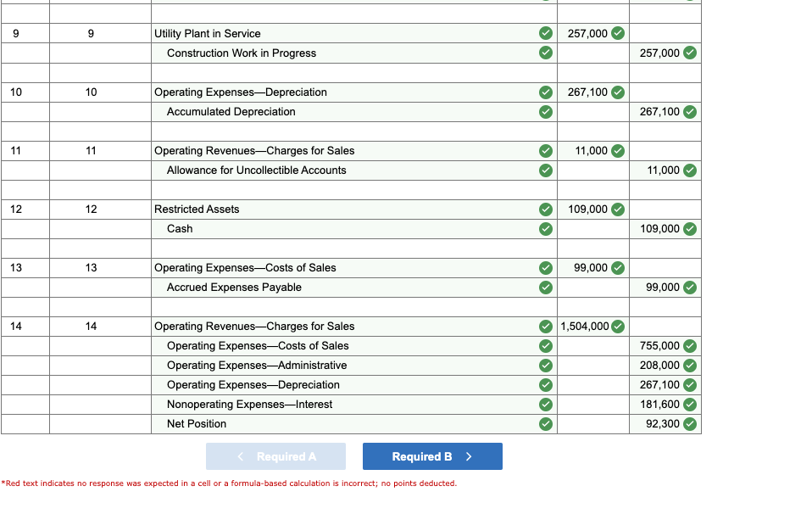Select the 109,000 debit value

point(587,210)
